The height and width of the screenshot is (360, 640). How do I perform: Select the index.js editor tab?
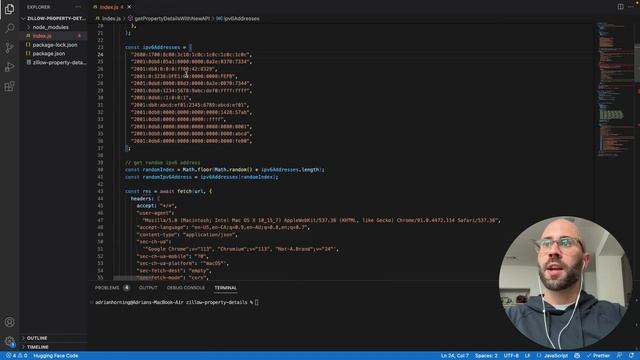click(109, 7)
